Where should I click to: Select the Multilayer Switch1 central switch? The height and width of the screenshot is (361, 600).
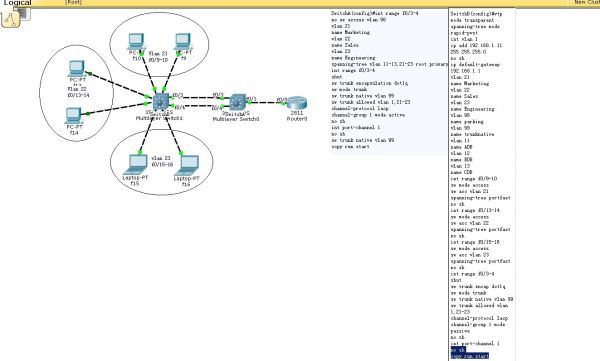click(x=161, y=102)
